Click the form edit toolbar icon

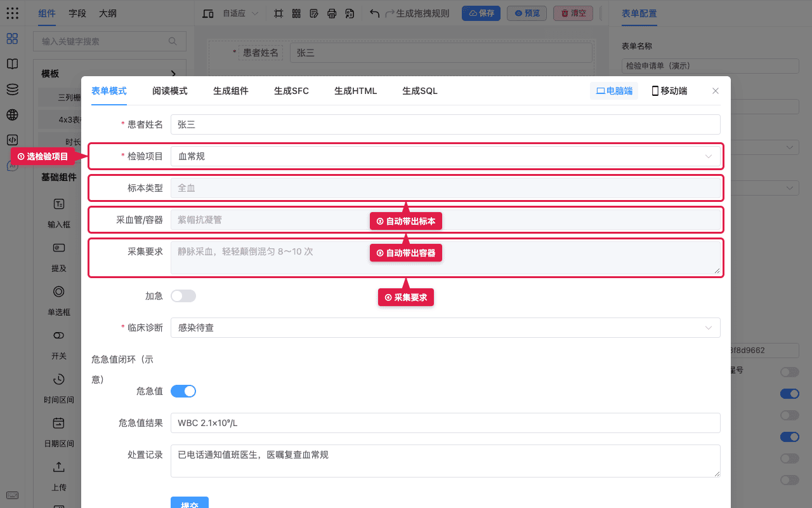coord(314,13)
